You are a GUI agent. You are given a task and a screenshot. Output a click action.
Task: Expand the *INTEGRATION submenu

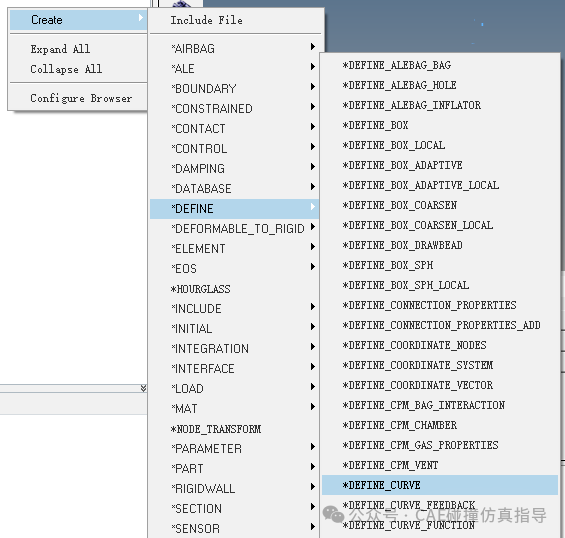[x=235, y=348]
